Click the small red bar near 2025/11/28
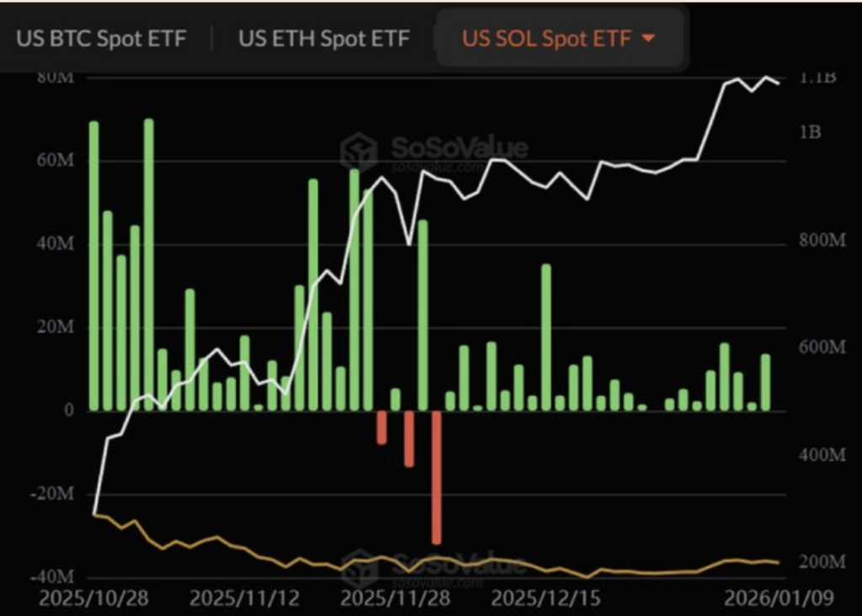 point(383,427)
